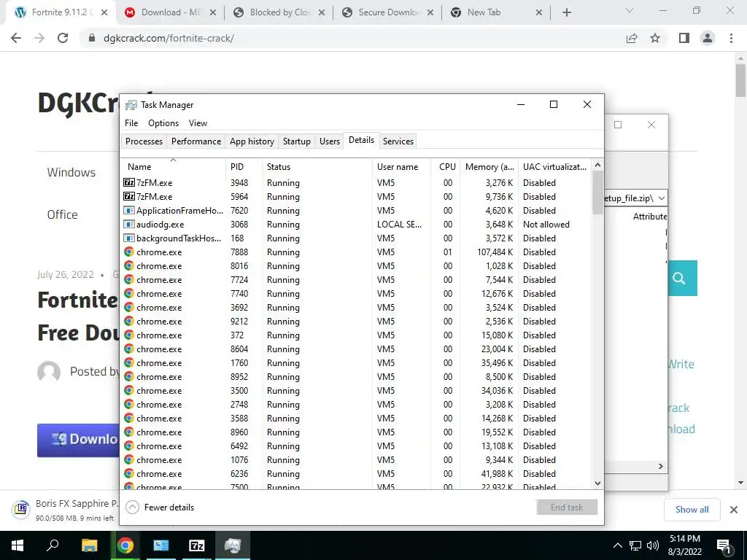Open Windows Start menu
Viewport: 747px width, 560px height.
(18, 545)
